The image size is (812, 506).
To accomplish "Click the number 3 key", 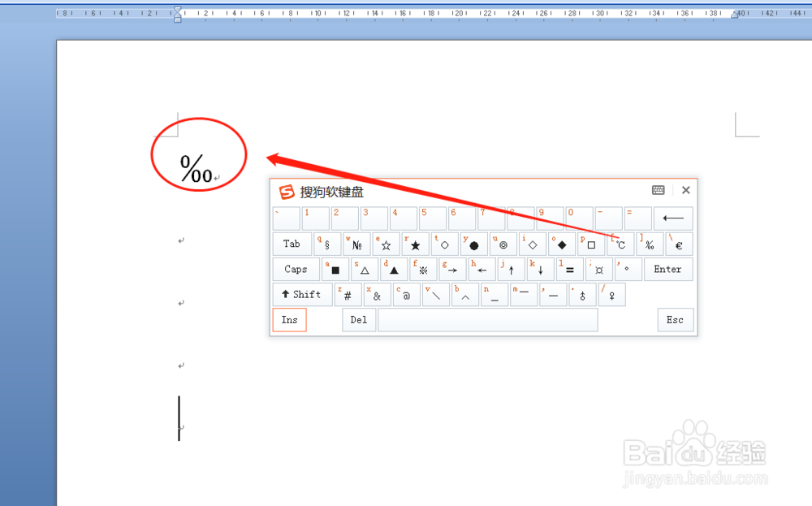I will pyautogui.click(x=374, y=218).
